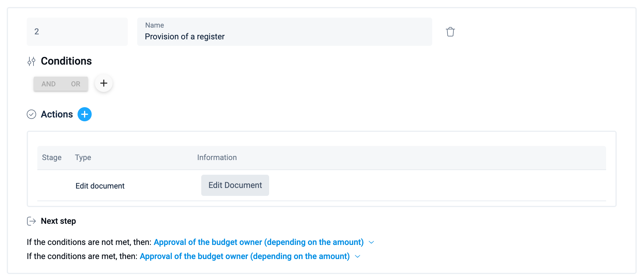The height and width of the screenshot is (279, 644).
Task: Click the Conditions section heading
Action: 66,61
